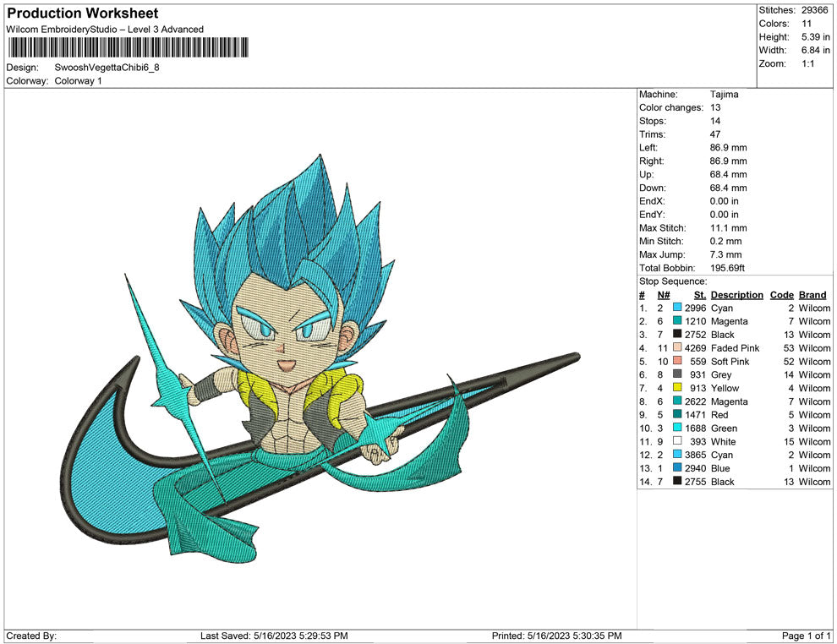837x644 pixels.
Task: Click the Trims value 47
Action: point(715,134)
